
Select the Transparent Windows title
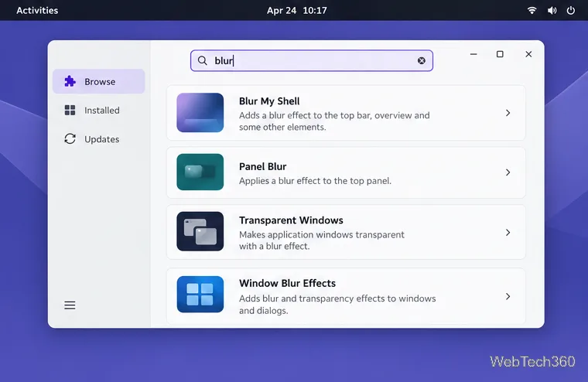click(x=291, y=220)
